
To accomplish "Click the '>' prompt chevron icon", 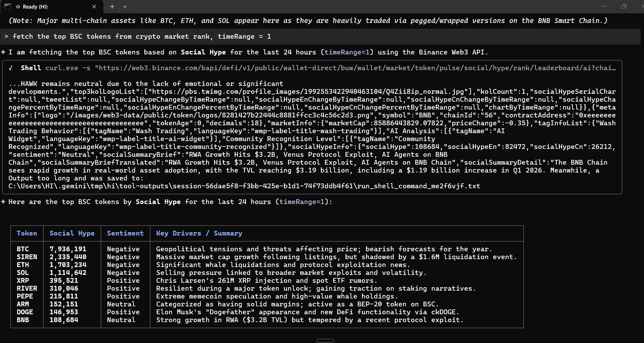I will coord(6,36).
